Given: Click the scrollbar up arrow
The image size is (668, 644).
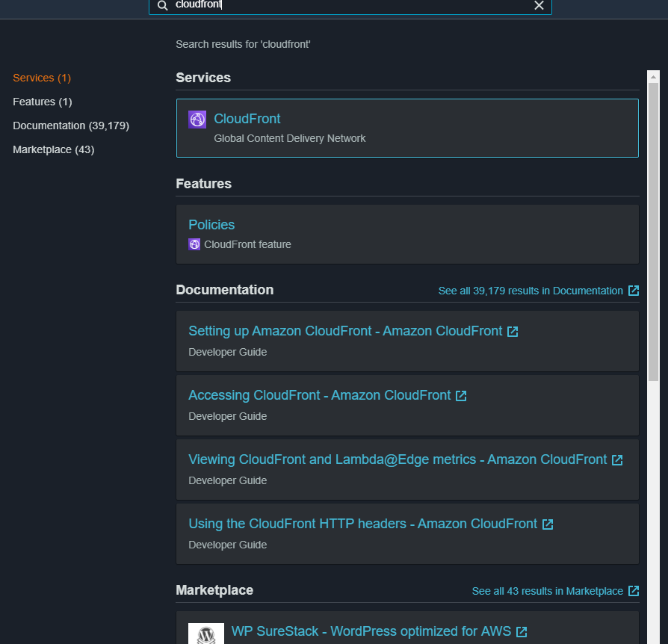Looking at the screenshot, I should (x=653, y=77).
